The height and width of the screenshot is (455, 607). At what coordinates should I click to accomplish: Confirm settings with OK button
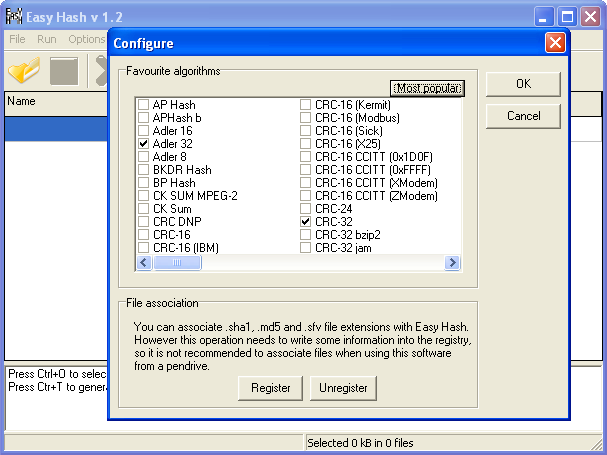coord(523,84)
